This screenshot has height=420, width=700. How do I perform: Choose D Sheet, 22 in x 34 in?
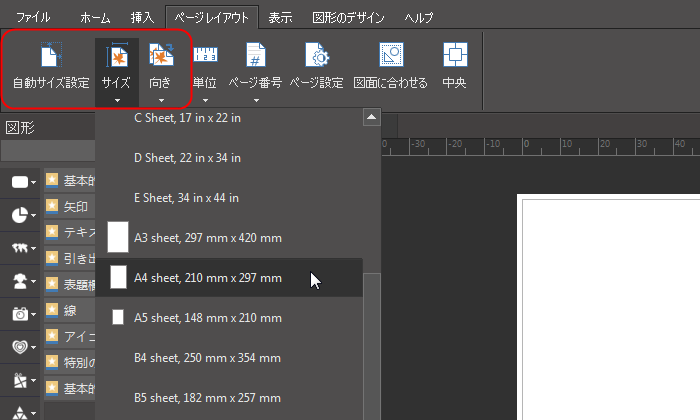click(x=229, y=158)
